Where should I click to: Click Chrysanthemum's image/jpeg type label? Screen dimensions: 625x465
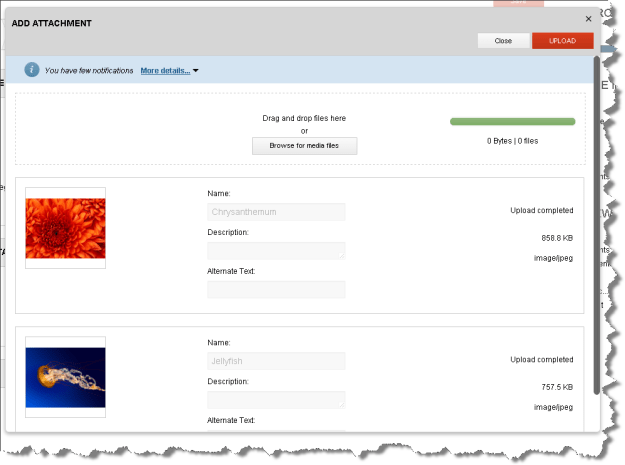pos(553,258)
